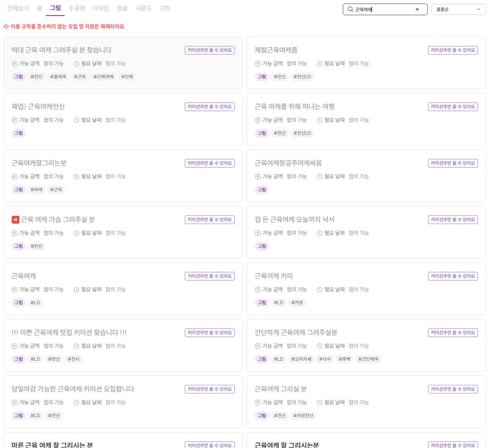The width and height of the screenshot is (488, 448).
Task: Click clock icon on 근육 여캐를 위해 떠나는 여행
Action: (319, 120)
